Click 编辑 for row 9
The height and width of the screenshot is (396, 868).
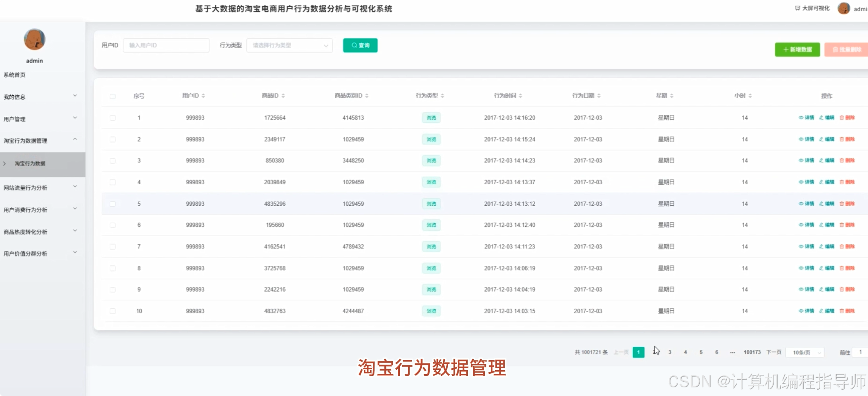tap(827, 289)
